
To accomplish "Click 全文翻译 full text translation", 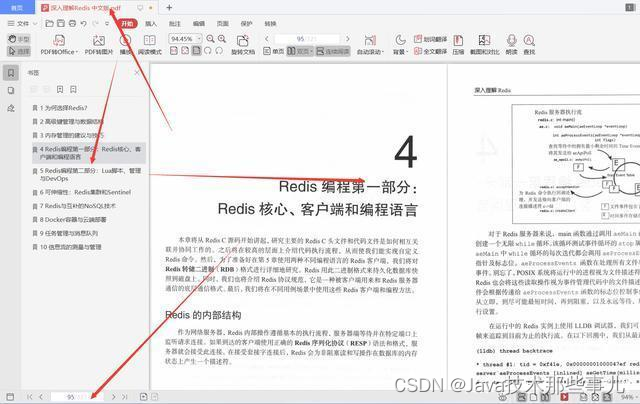I will (x=430, y=51).
